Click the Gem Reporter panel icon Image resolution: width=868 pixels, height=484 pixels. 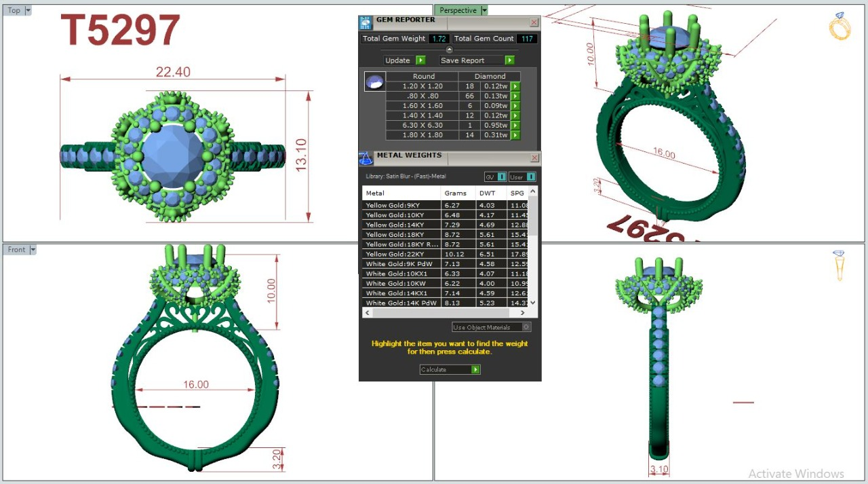366,22
